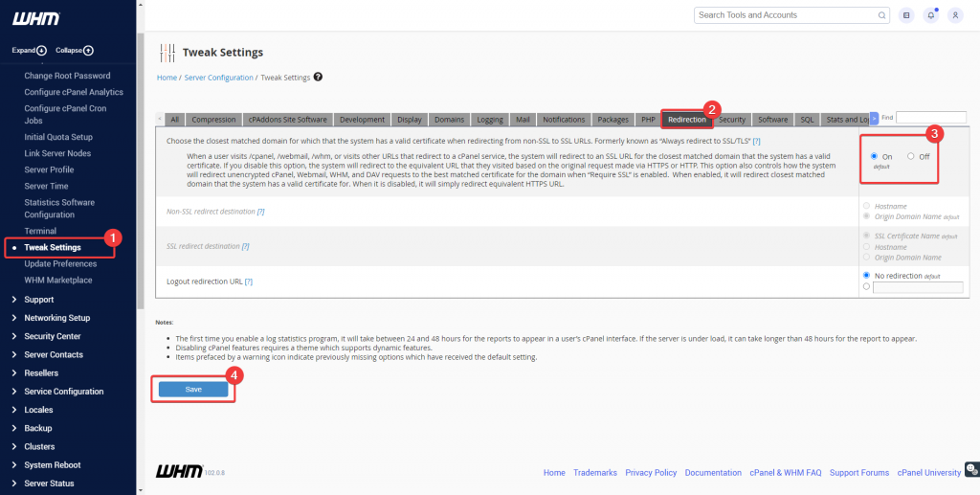Focus the Find settings input box
The height and width of the screenshot is (495, 980).
931,118
